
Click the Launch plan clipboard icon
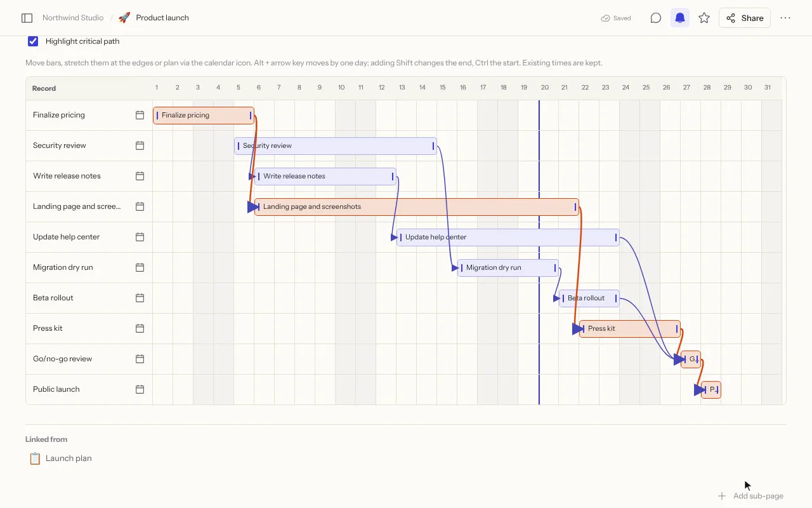point(35,458)
